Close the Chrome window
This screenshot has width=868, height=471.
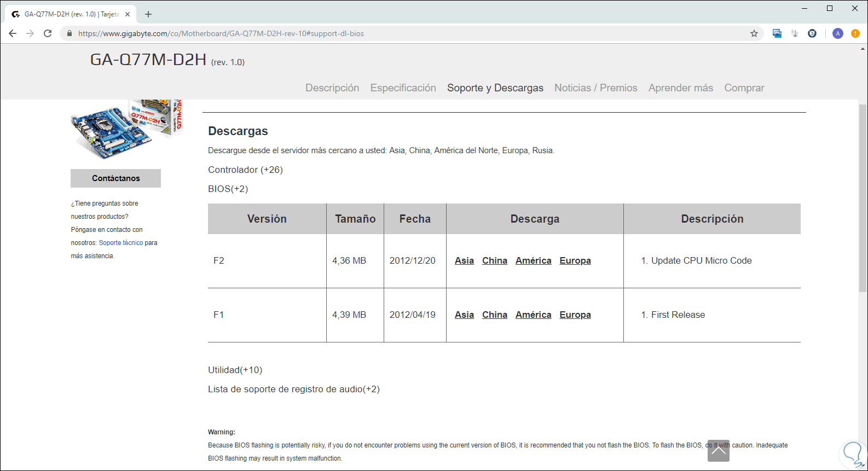pyautogui.click(x=855, y=8)
